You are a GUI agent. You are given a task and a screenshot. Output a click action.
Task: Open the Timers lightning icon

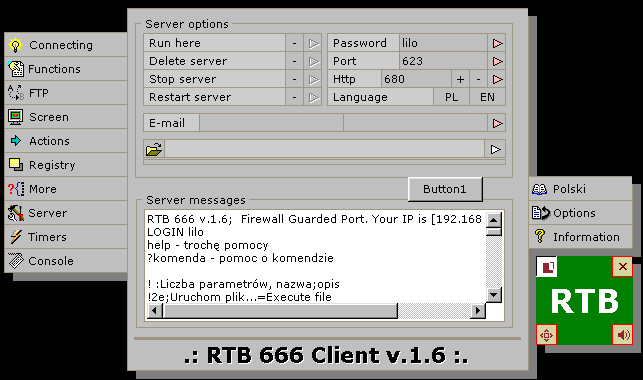(x=16, y=237)
